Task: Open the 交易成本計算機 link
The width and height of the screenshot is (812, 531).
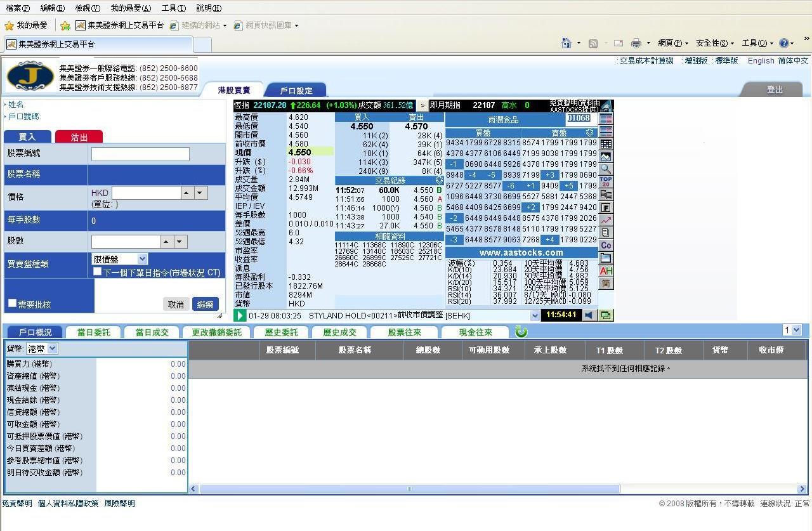Action: pos(646,61)
